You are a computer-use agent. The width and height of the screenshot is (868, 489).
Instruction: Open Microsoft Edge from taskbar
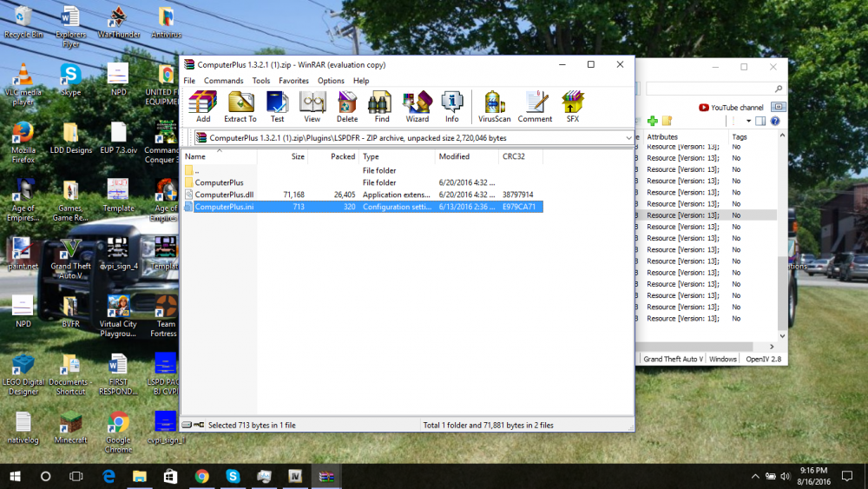pos(108,476)
